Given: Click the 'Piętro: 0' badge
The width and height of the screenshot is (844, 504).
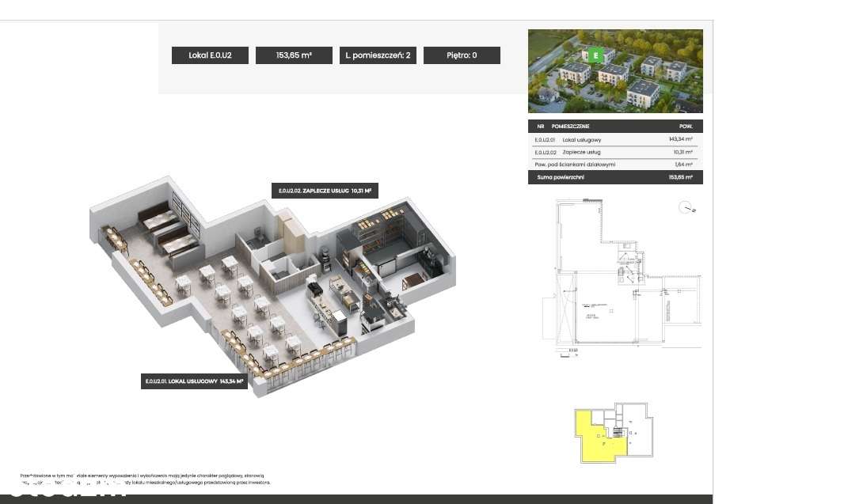Looking at the screenshot, I should [462, 55].
